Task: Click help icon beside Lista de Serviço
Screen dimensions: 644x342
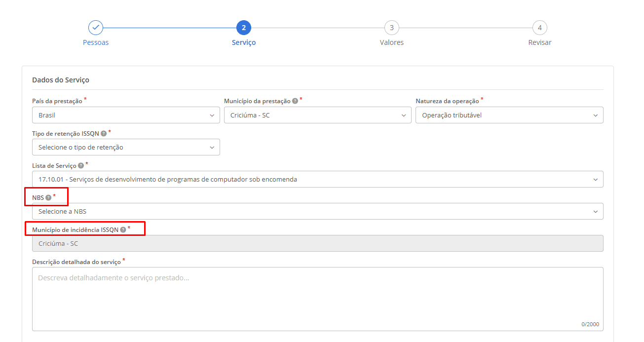Action: (x=81, y=166)
